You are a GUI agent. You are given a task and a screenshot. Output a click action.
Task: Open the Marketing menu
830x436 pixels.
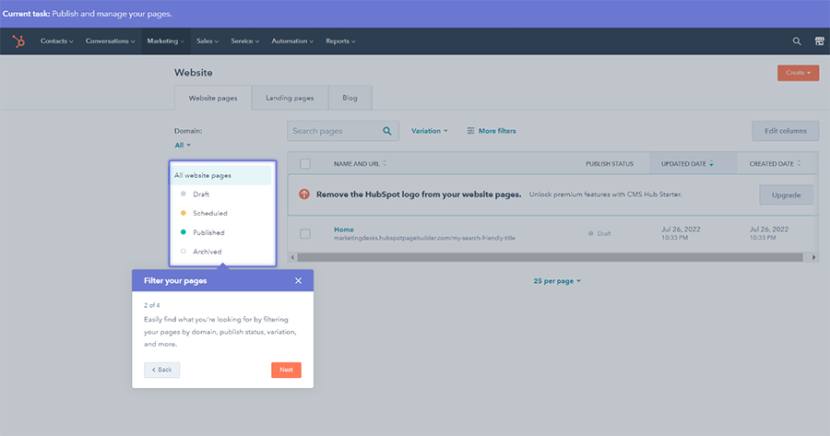point(165,41)
